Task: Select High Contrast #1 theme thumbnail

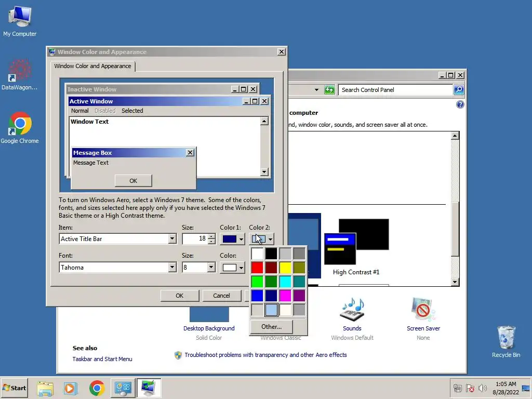Action: (356, 242)
